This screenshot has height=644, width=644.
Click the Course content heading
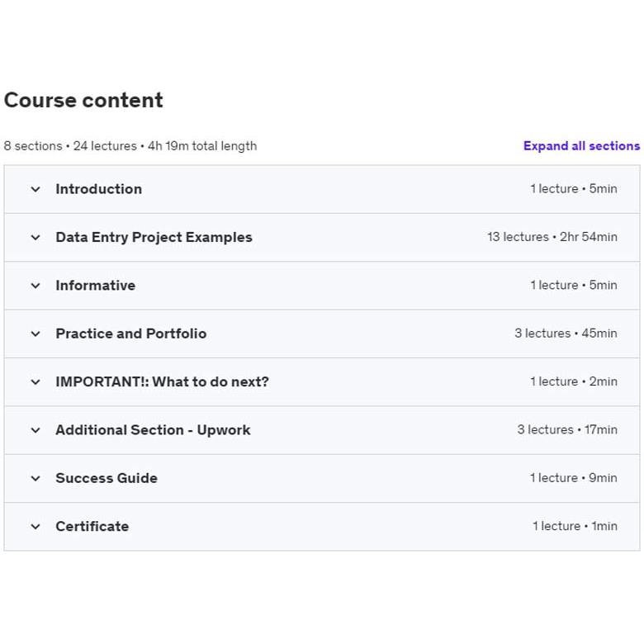pos(83,101)
